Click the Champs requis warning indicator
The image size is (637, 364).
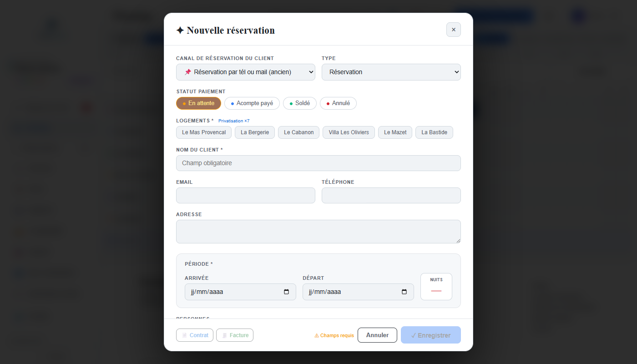pyautogui.click(x=334, y=335)
